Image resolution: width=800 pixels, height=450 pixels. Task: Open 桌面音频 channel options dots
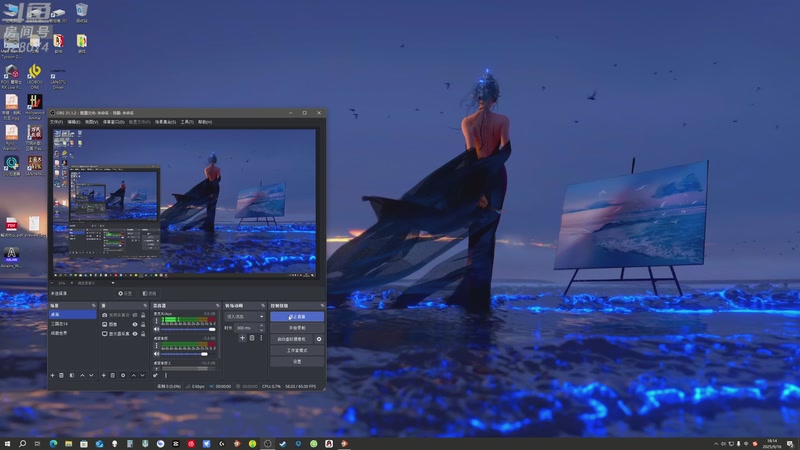pos(156,345)
